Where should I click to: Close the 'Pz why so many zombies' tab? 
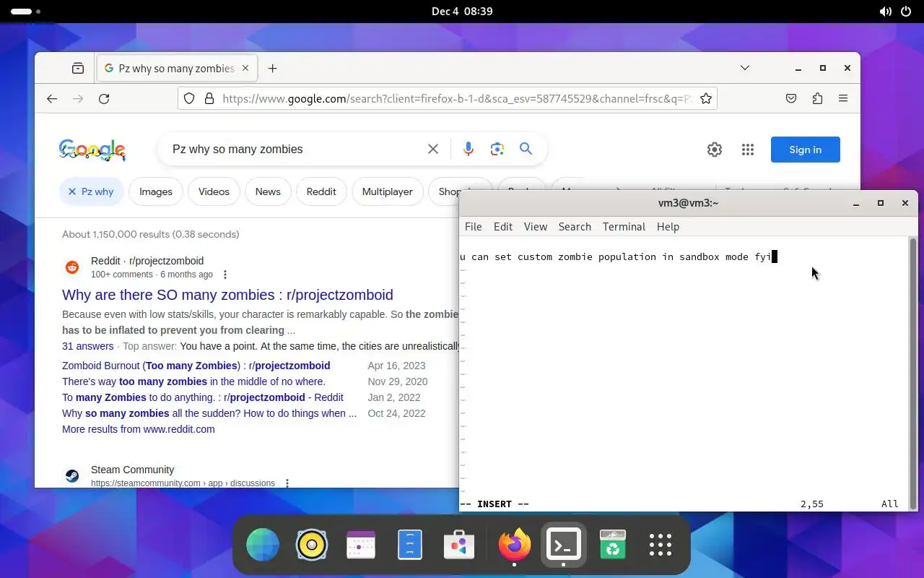tap(245, 68)
